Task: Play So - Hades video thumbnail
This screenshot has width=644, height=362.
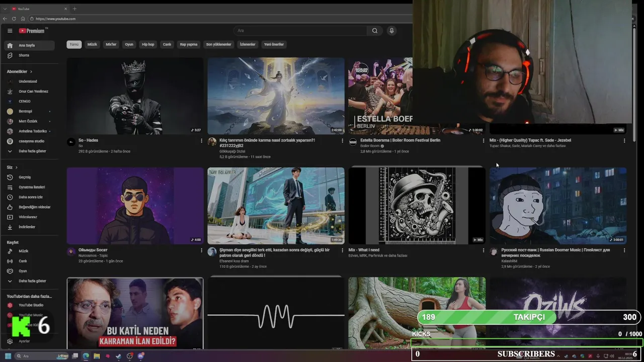Action: 135,96
